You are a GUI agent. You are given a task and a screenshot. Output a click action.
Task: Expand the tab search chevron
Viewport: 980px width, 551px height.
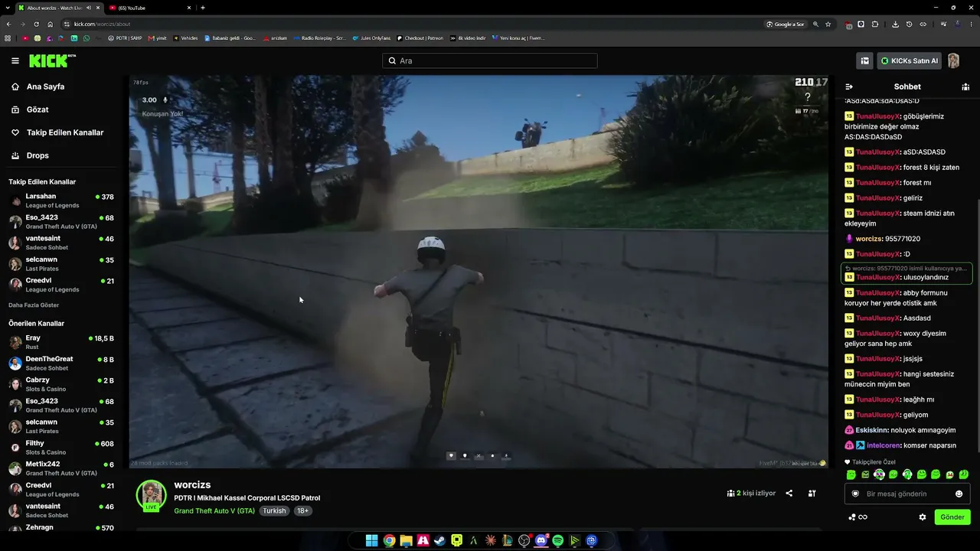(6, 8)
